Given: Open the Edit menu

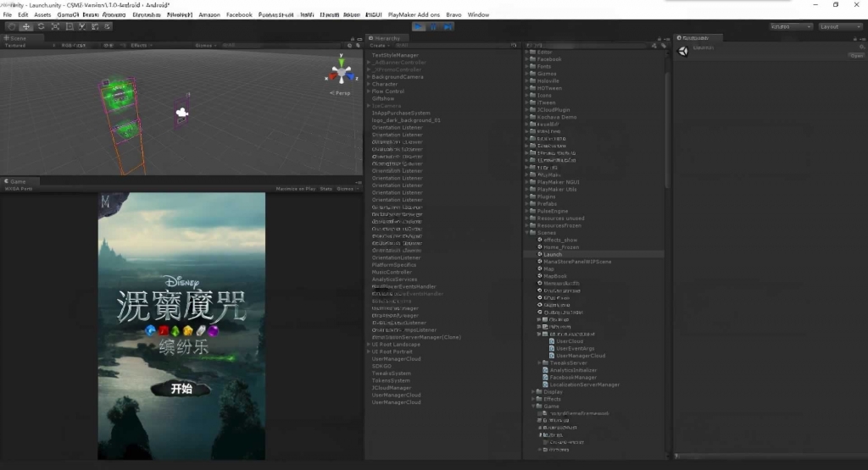Looking at the screenshot, I should 23,15.
